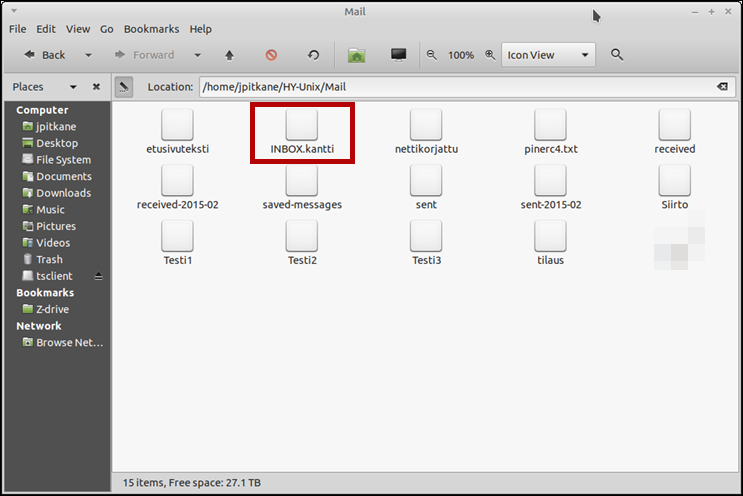Close the Places sidebar pane

click(x=96, y=87)
